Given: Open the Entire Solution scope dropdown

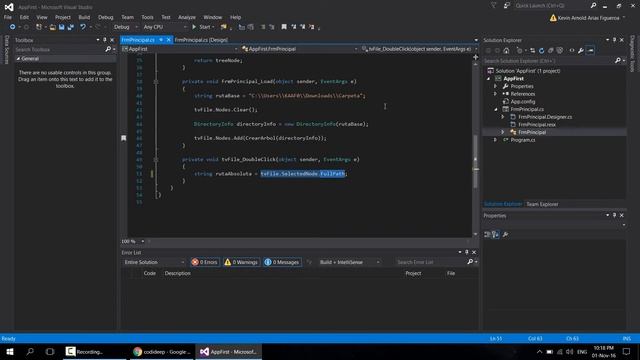Looking at the screenshot, I should (154, 262).
